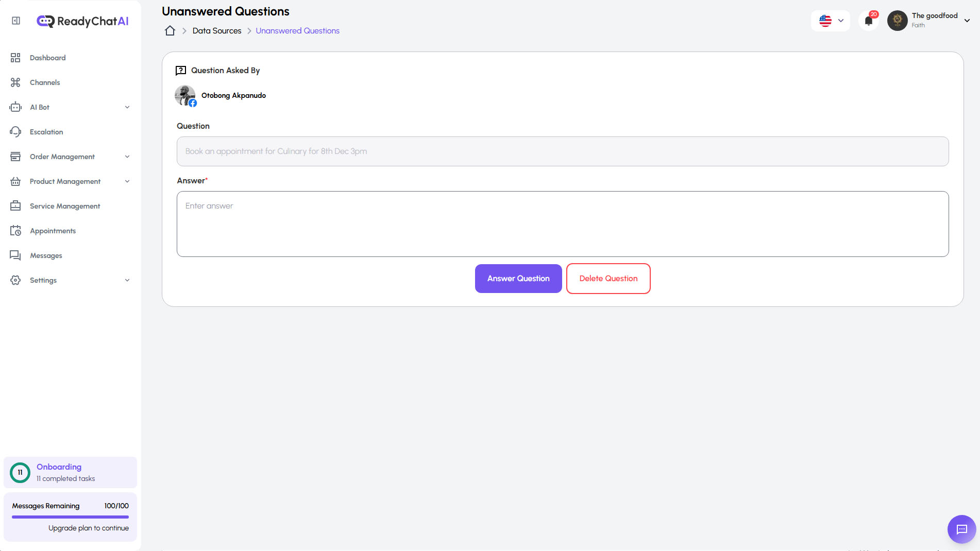Navigate to Data Sources breadcrumb
The height and width of the screenshot is (551, 980).
[x=216, y=30]
